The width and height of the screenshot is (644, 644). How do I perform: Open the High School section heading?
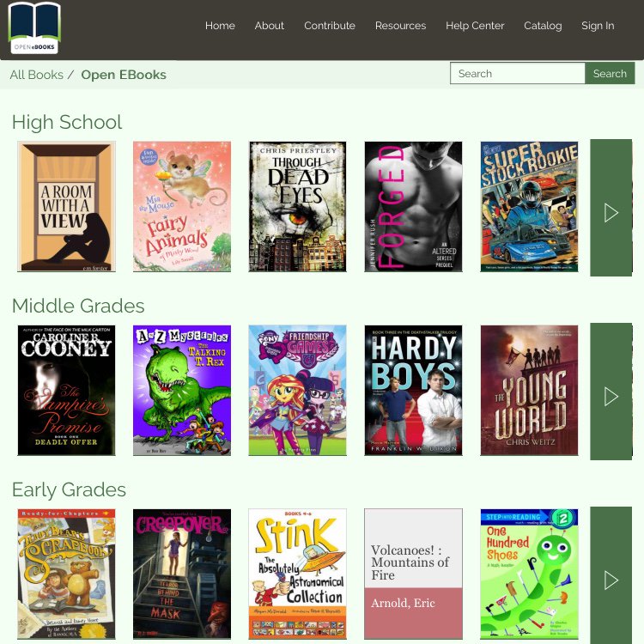67,122
